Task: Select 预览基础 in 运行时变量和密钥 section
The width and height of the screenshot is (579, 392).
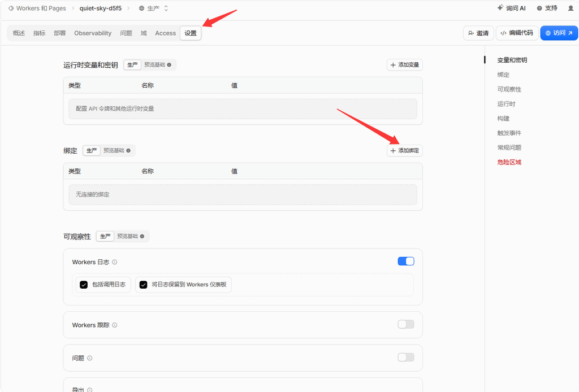Action: [x=154, y=65]
